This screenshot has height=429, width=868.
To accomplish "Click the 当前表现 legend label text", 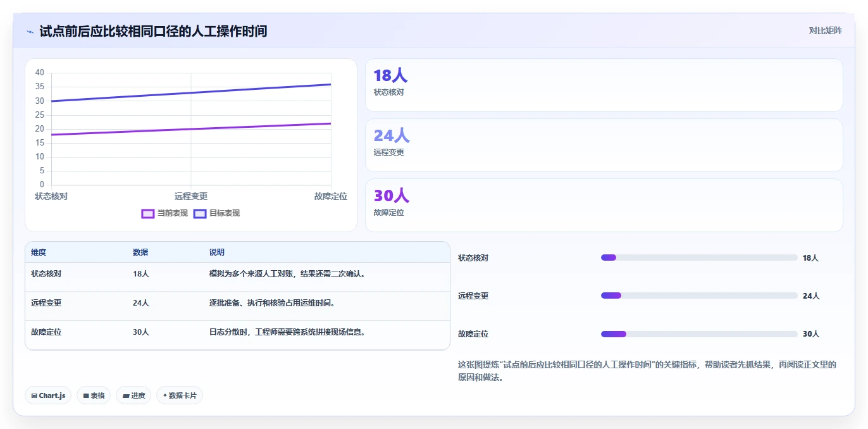I will coord(173,213).
